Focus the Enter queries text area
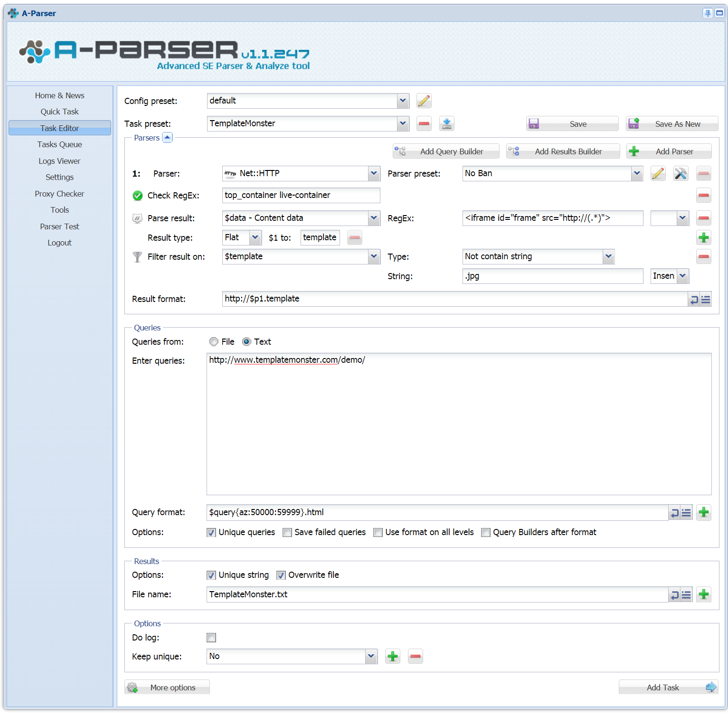The width and height of the screenshot is (728, 716). [x=459, y=424]
